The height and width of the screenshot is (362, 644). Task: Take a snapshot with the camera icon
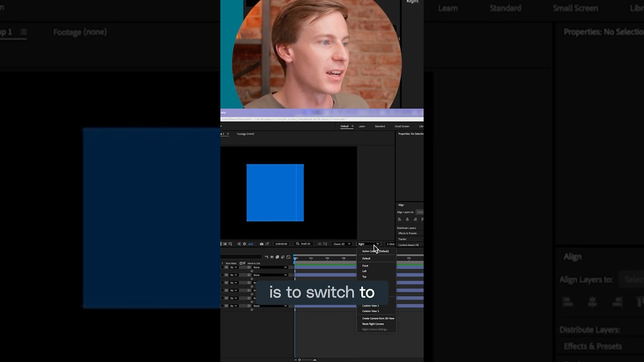click(262, 244)
